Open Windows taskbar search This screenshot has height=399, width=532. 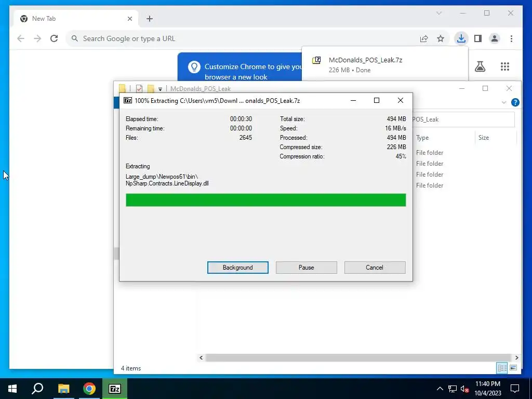click(37, 389)
